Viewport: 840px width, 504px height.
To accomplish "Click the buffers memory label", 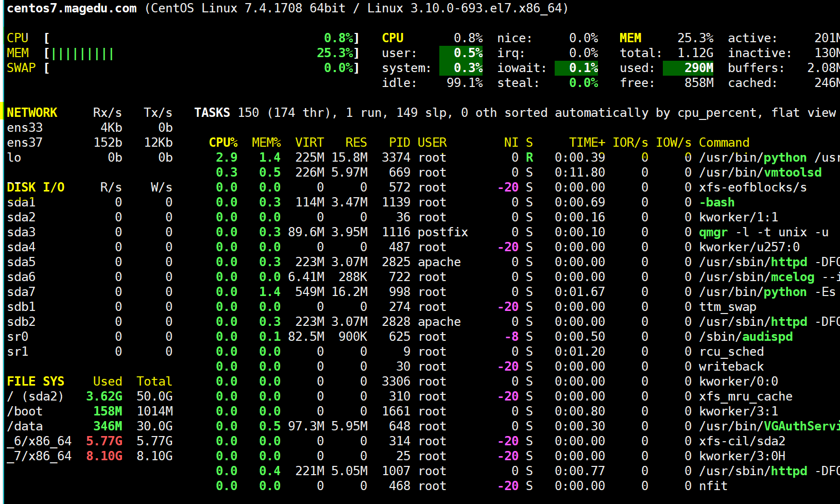I will click(x=756, y=68).
